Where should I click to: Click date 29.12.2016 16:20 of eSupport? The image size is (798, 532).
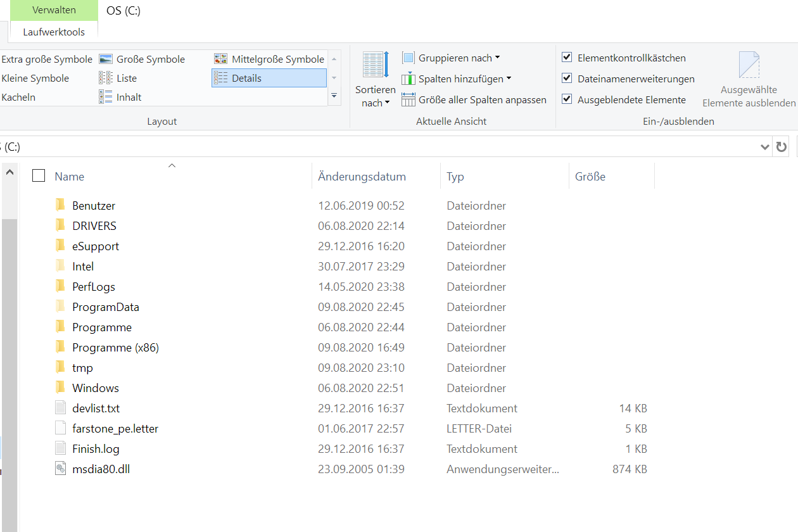click(x=361, y=246)
